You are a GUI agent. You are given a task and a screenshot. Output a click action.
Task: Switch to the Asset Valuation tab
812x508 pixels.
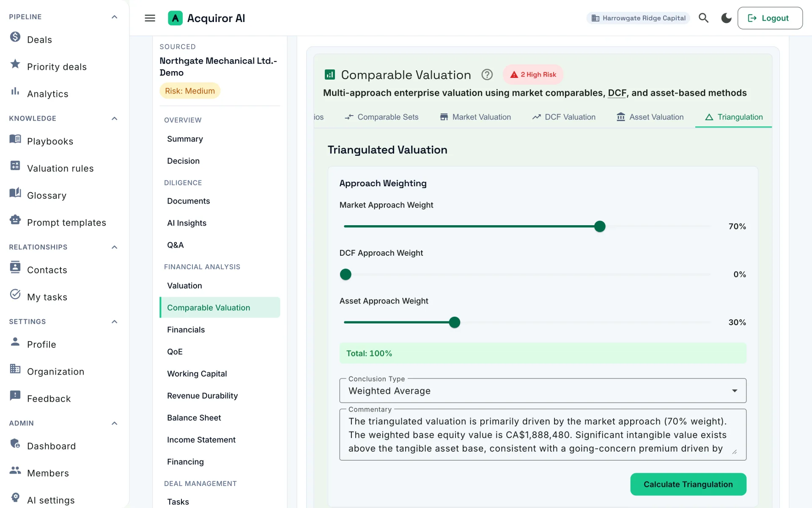(650, 117)
